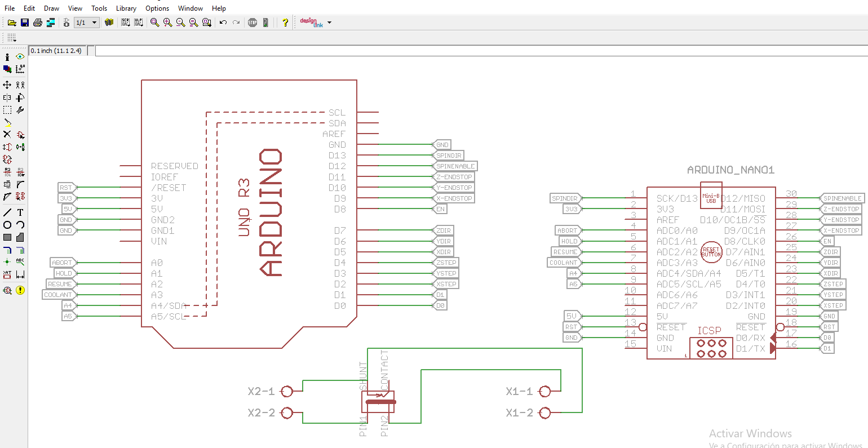The height and width of the screenshot is (448, 868).
Task: Select the Show eye tool
Action: pyautogui.click(x=20, y=57)
